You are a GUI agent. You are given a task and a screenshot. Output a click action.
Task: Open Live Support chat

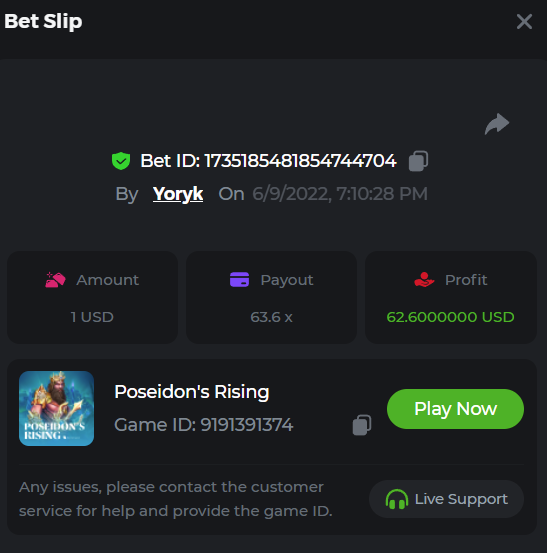pos(446,499)
